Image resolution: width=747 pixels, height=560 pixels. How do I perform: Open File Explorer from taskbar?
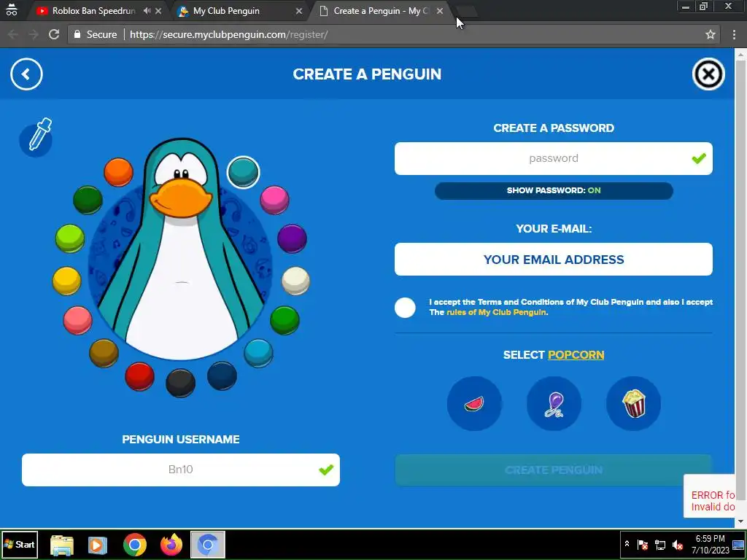62,545
